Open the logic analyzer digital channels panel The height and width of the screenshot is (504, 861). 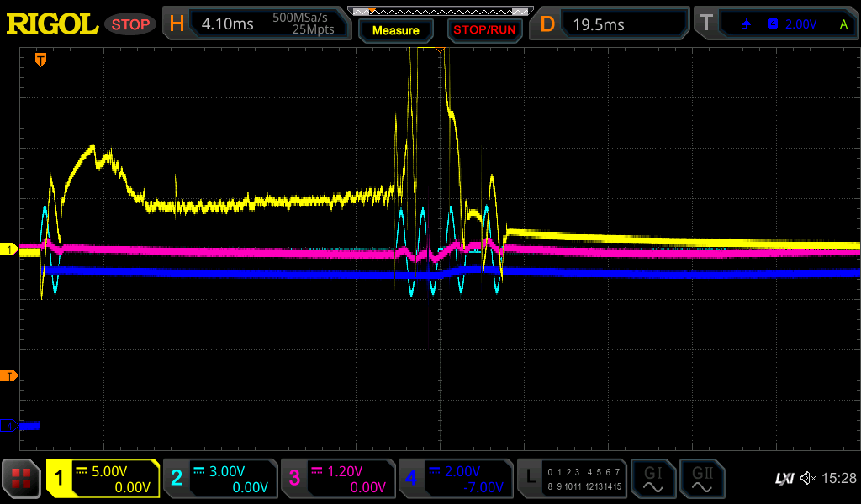pyautogui.click(x=571, y=478)
